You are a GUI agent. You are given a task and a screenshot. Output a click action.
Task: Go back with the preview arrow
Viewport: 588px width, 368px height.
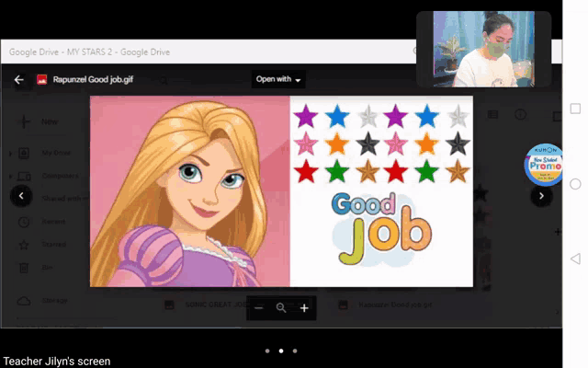pos(18,80)
